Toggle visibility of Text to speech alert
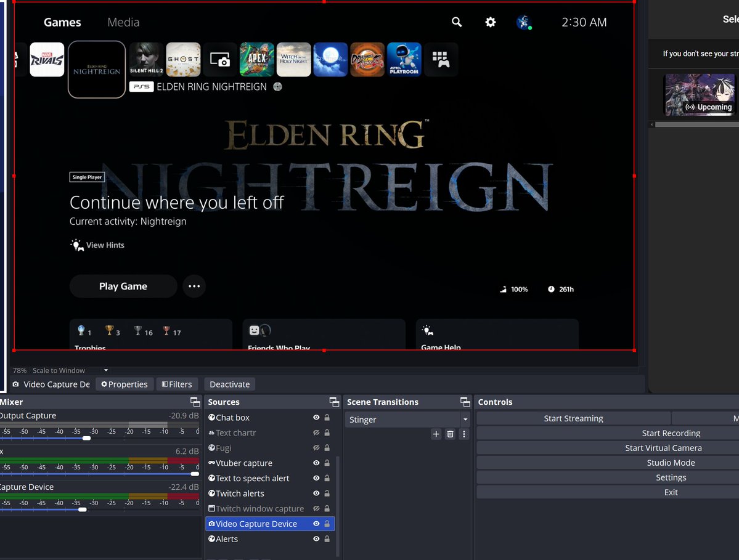Image resolution: width=739 pixels, height=560 pixels. 316,478
